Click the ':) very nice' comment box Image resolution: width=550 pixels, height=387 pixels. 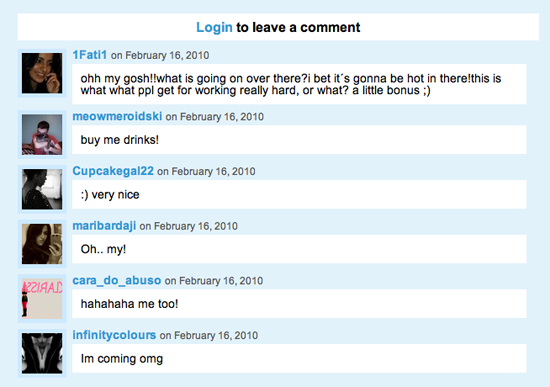pyautogui.click(x=299, y=194)
